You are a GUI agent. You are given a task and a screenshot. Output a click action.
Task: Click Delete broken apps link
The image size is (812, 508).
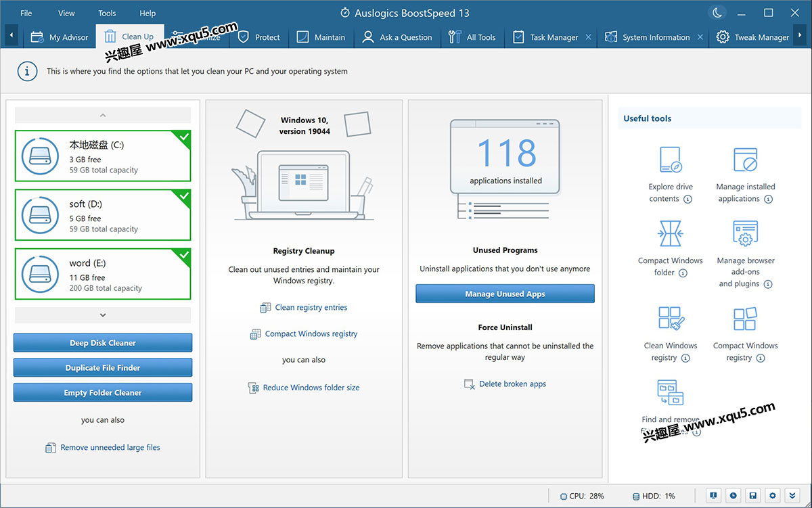click(x=505, y=384)
